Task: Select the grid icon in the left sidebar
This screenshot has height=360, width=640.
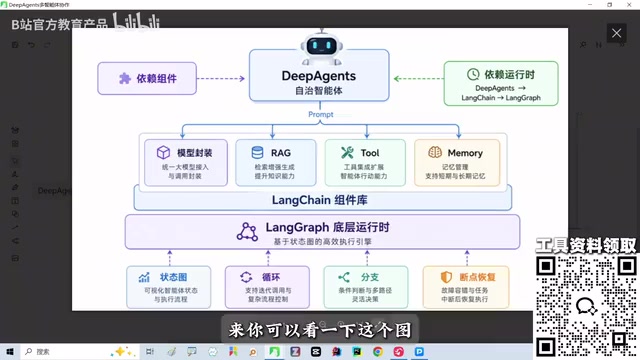Action: [x=15, y=144]
